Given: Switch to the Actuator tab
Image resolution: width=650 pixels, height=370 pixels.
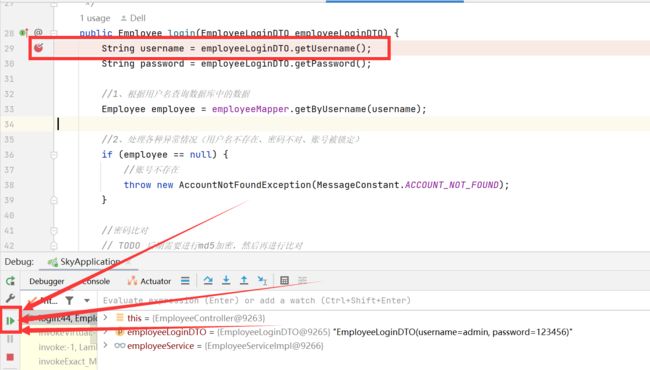Looking at the screenshot, I should [x=149, y=281].
